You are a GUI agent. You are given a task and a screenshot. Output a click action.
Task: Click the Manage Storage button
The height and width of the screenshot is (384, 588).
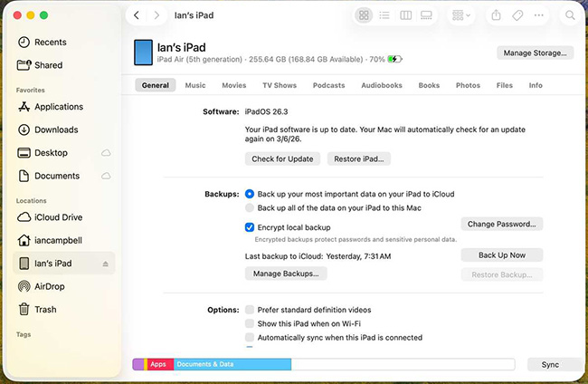click(x=536, y=53)
